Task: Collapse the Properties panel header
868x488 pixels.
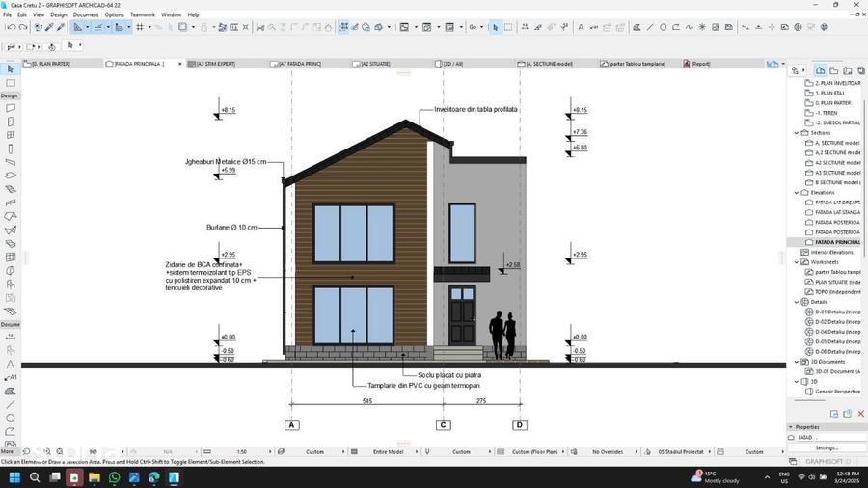Action: point(791,427)
